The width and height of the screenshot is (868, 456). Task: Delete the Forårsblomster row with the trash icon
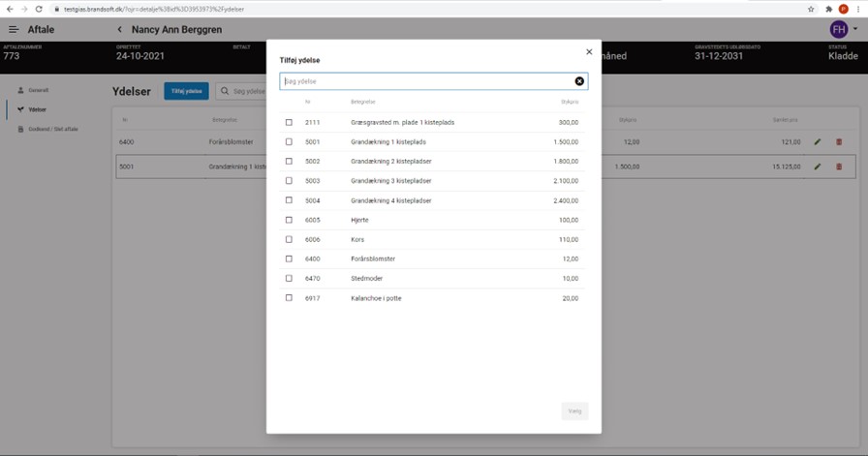pyautogui.click(x=839, y=142)
